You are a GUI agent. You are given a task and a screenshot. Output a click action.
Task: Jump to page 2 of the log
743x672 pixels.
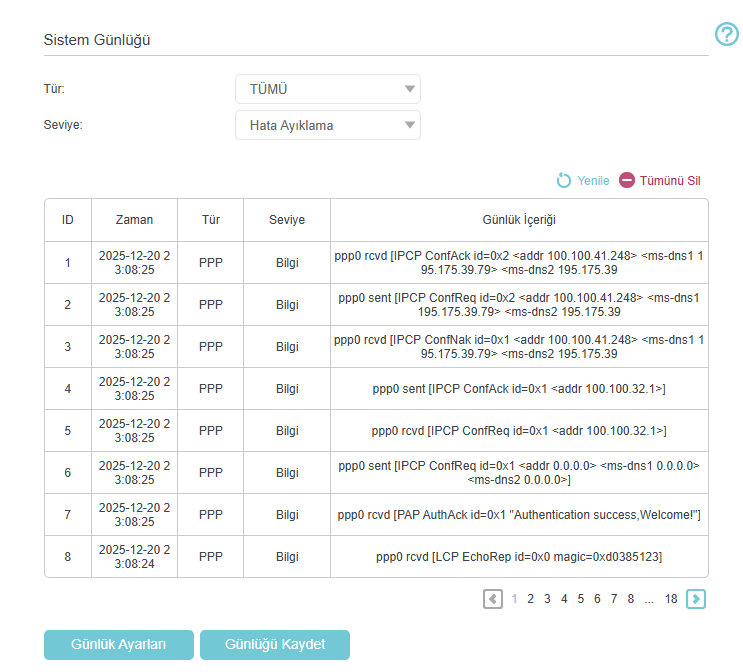click(530, 599)
